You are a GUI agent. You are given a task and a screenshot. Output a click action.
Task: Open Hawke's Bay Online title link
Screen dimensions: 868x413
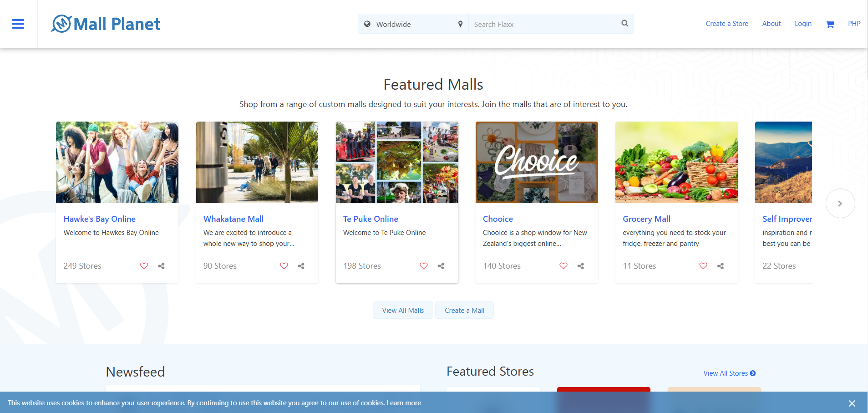(100, 219)
